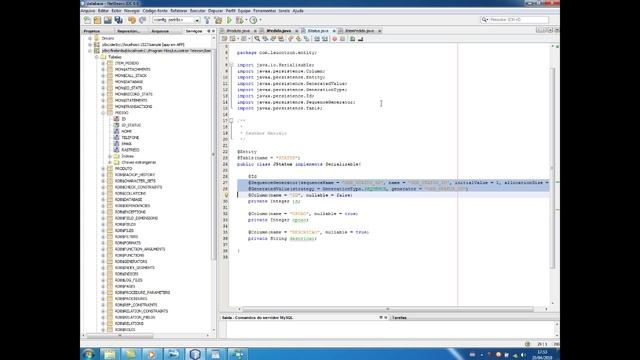
Task: Switch to the Tarefas panel tab
Action: (x=399, y=318)
